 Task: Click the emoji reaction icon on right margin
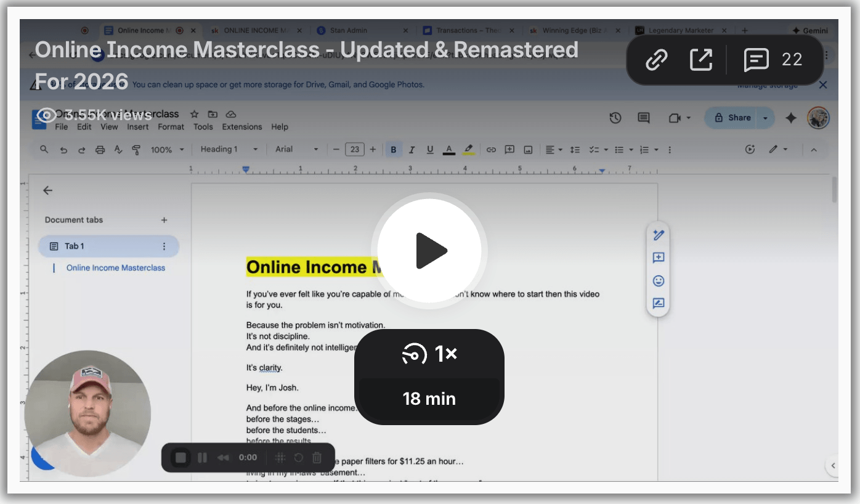pos(658,281)
